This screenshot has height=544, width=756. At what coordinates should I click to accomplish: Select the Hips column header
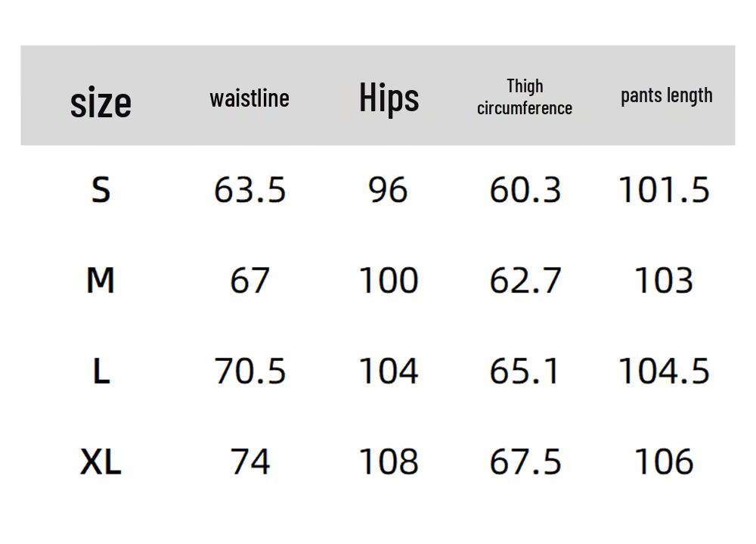pos(389,98)
